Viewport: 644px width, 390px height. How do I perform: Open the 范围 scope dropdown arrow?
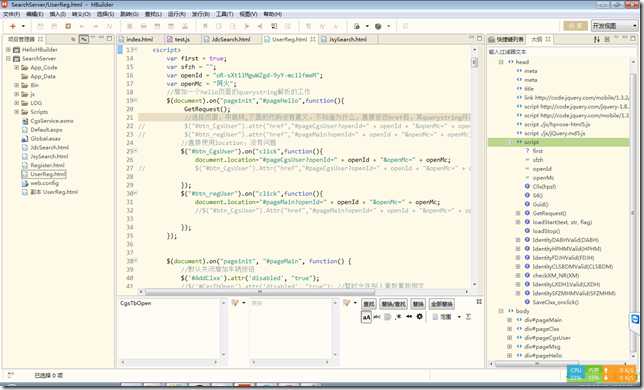(x=459, y=317)
